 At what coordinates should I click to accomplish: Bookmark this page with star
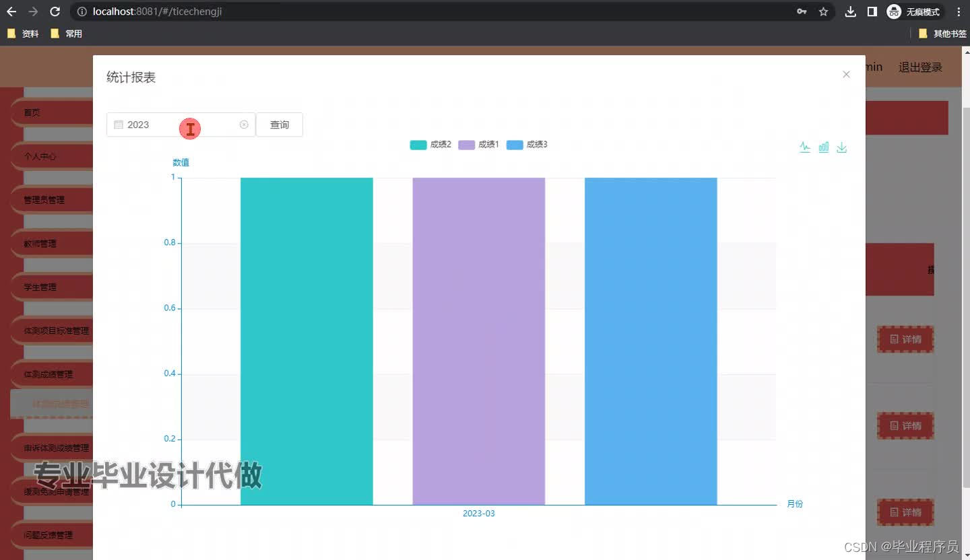823,11
